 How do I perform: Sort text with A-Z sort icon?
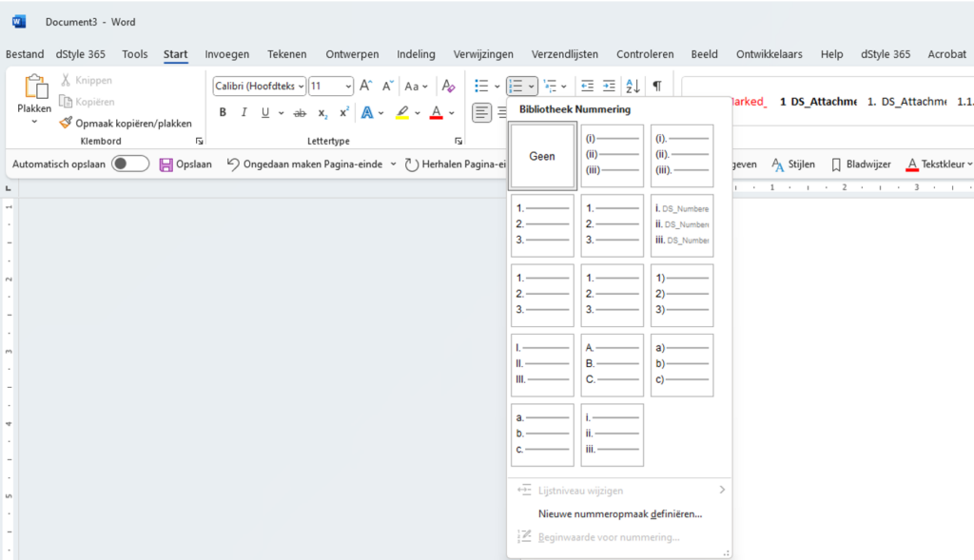click(633, 86)
